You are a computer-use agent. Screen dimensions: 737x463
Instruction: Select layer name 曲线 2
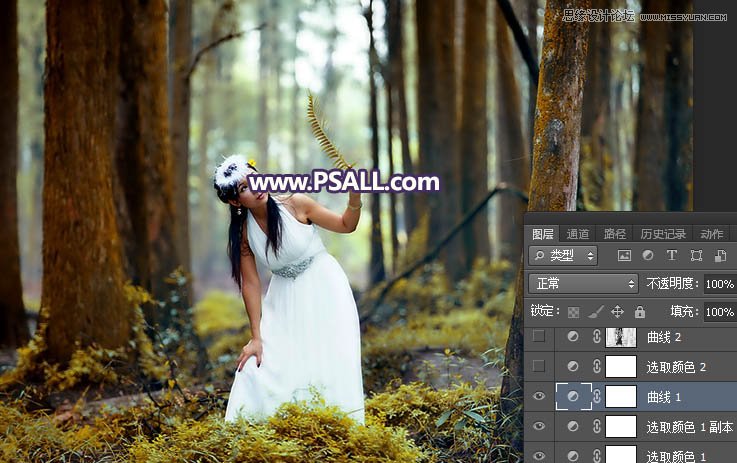(664, 337)
